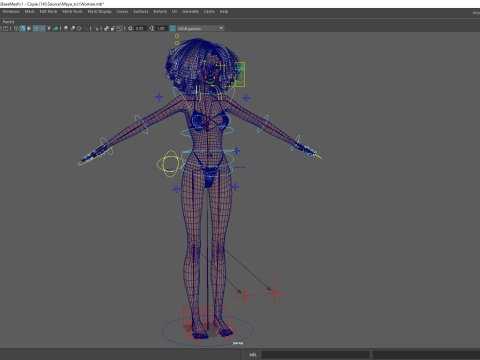Open the Mesh Tools menu
480x360 pixels.
(72, 11)
